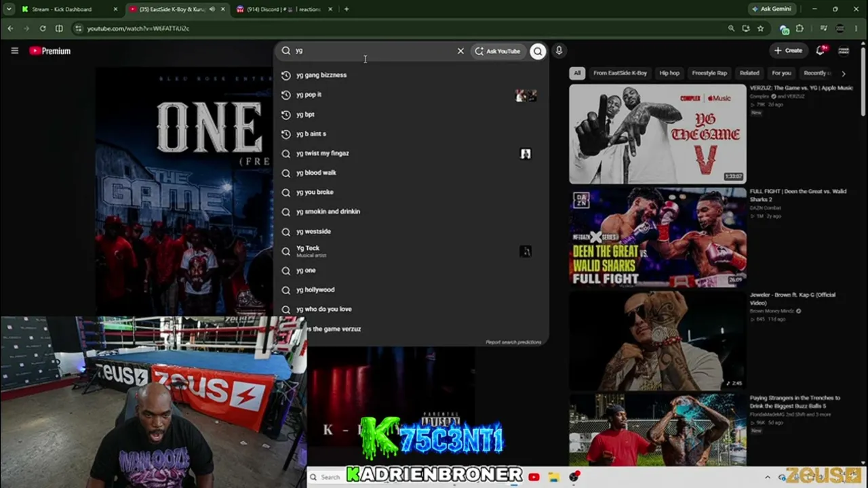Go to YouTube Premium home logo
Screen dimensions: 868x488
pos(50,51)
